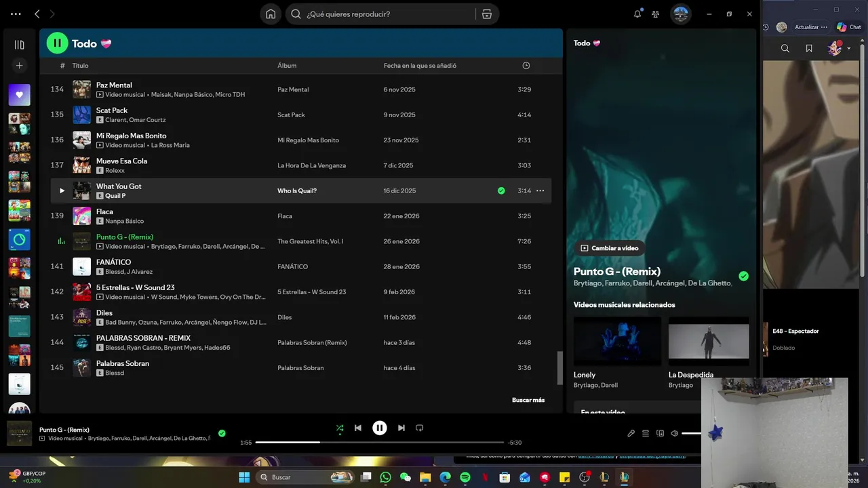868x488 pixels.
Task: Open connect to a device icon
Action: 660,433
